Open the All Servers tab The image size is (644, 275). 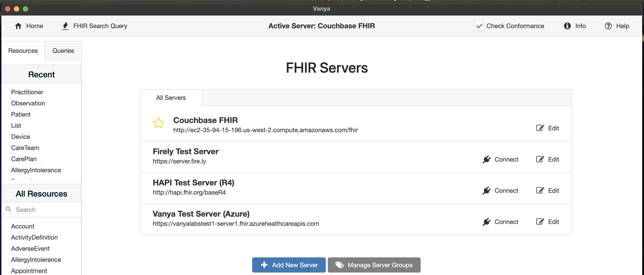pyautogui.click(x=171, y=98)
